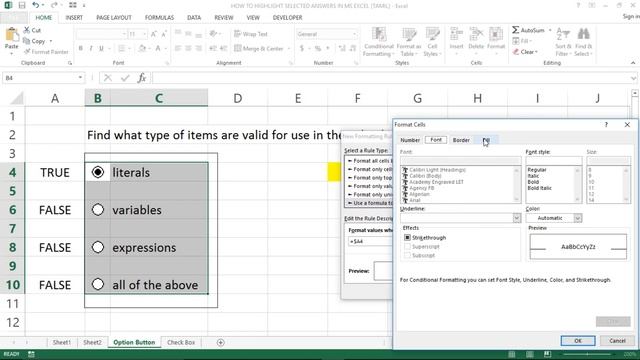Click the Format as Table icon

[409, 34]
